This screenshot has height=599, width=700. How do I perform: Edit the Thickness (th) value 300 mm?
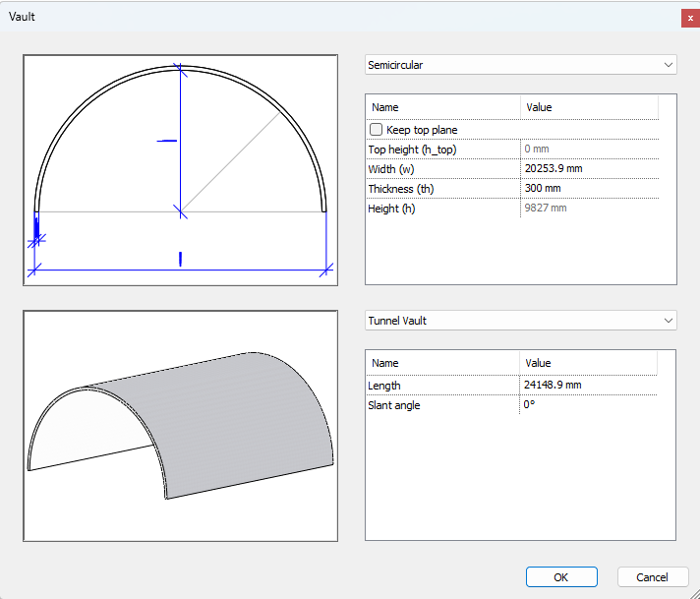(x=588, y=189)
